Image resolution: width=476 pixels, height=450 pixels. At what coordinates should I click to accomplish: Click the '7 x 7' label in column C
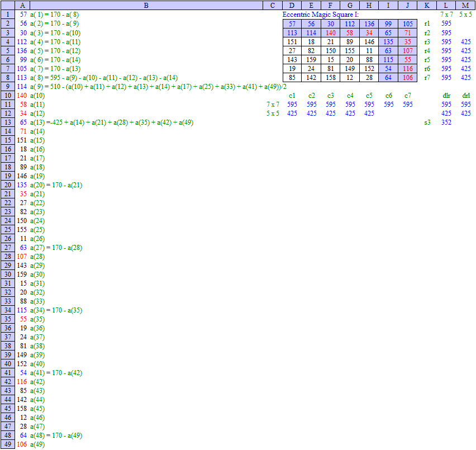273,105
